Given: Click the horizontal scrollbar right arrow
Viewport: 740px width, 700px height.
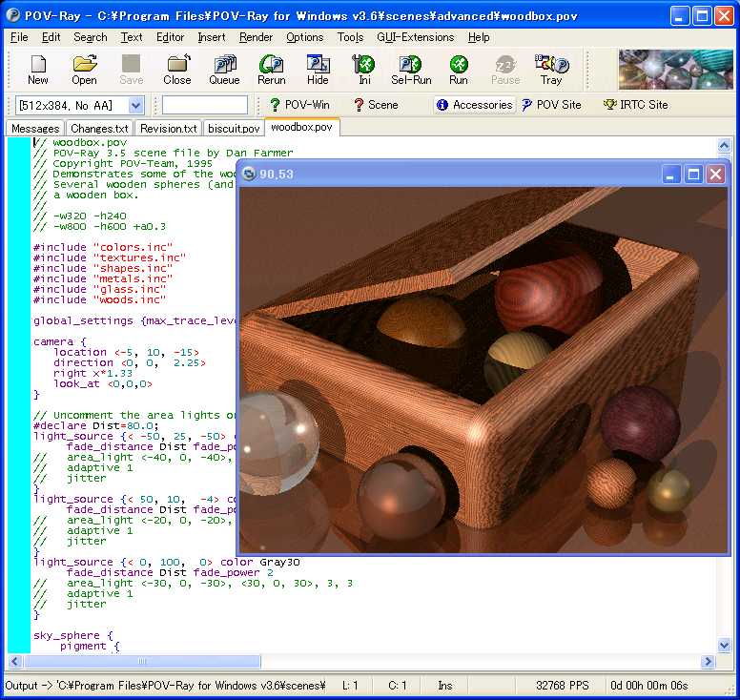Looking at the screenshot, I should tap(708, 661).
